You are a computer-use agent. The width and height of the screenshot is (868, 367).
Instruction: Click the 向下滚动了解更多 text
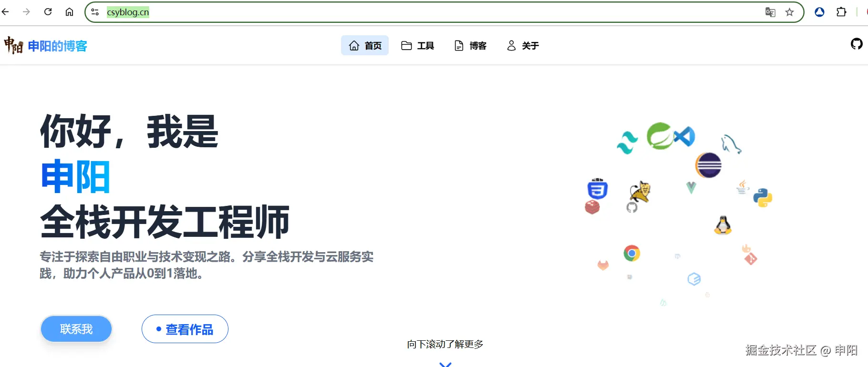pyautogui.click(x=445, y=344)
